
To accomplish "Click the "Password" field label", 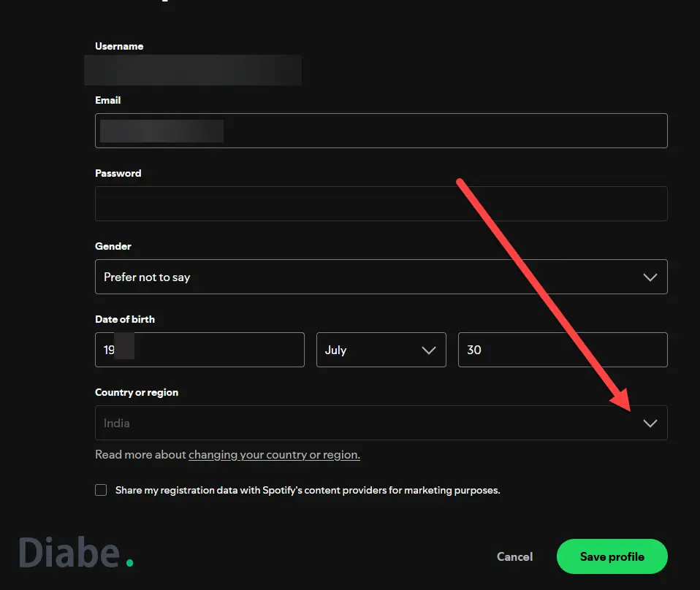I will (x=118, y=173).
